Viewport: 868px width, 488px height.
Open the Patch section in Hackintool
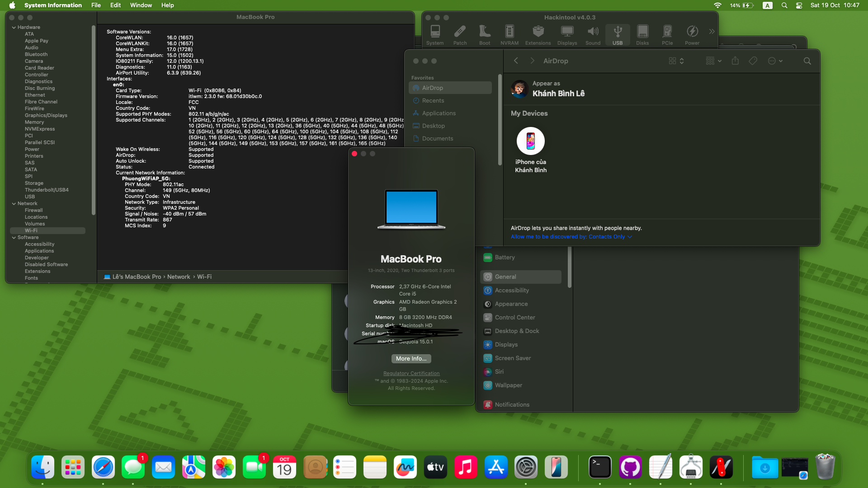(460, 34)
